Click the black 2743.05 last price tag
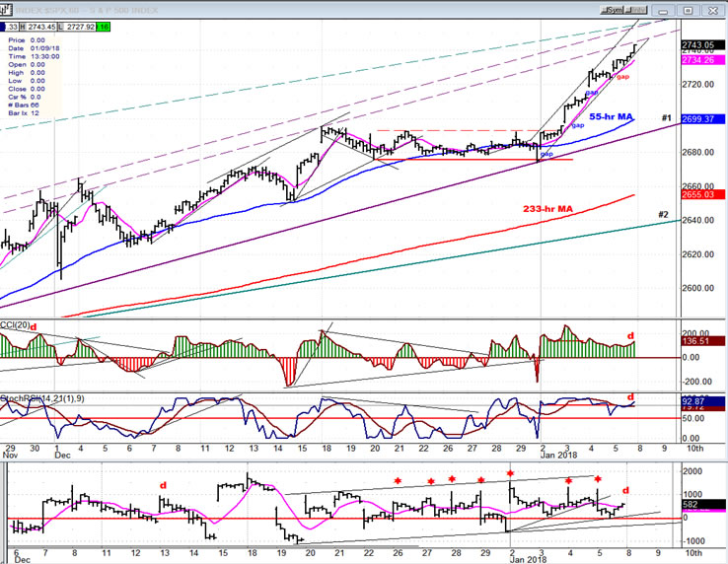 699,45
